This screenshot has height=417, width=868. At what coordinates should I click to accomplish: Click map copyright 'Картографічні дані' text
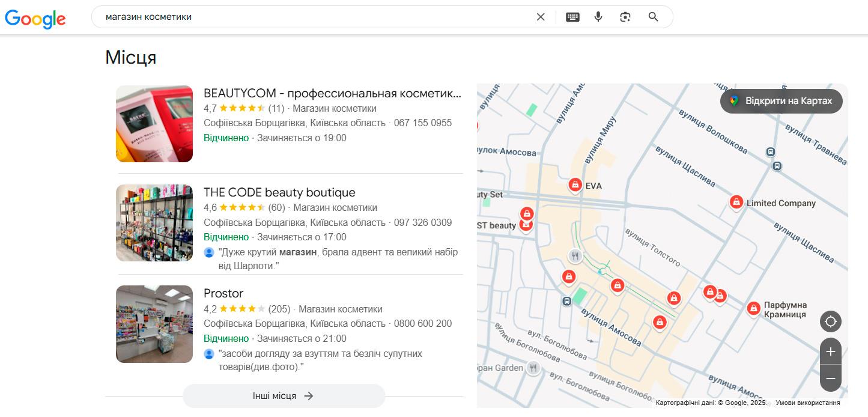point(711,403)
